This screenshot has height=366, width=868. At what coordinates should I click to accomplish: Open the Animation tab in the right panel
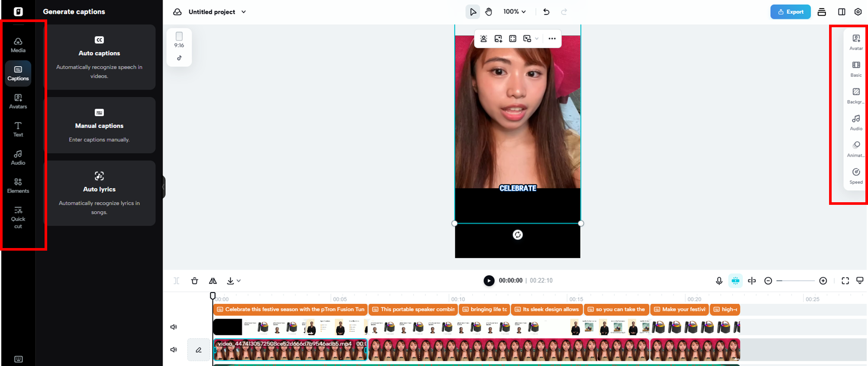tap(856, 150)
